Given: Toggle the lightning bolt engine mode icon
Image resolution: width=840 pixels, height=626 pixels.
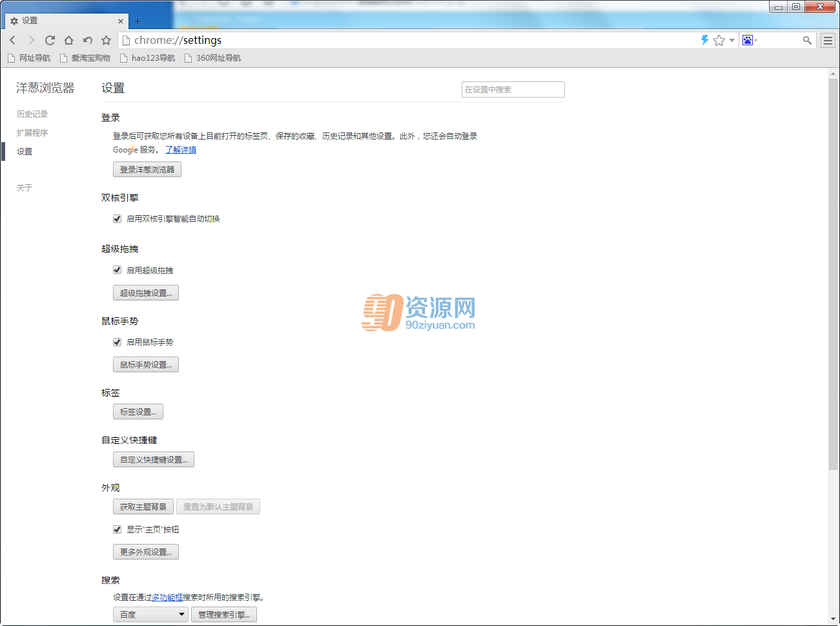Looking at the screenshot, I should [705, 40].
